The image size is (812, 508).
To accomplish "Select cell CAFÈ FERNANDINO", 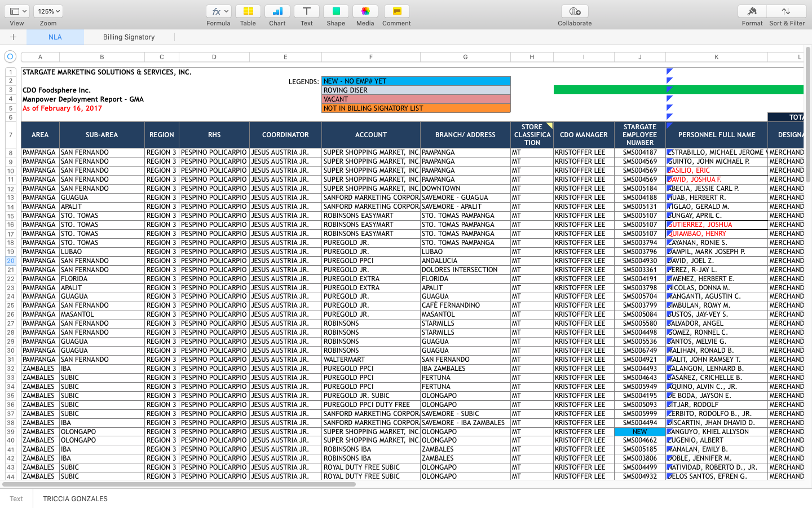I will pyautogui.click(x=465, y=305).
